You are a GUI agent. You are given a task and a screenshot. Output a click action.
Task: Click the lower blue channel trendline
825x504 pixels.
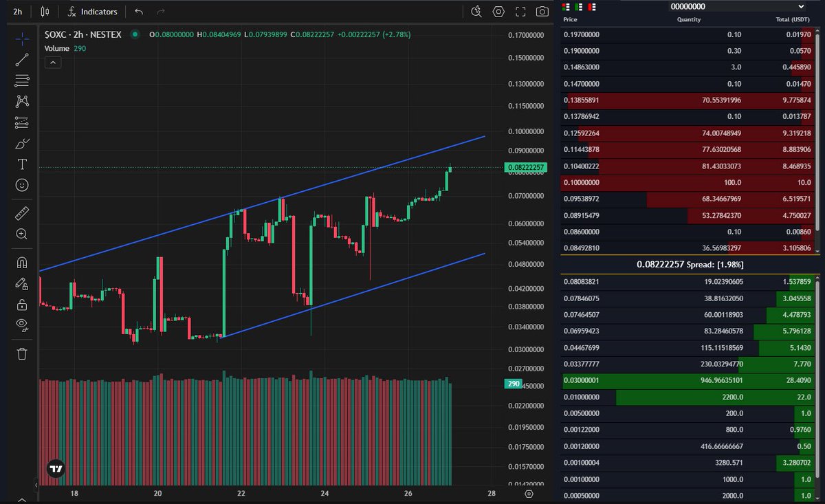(x=353, y=295)
